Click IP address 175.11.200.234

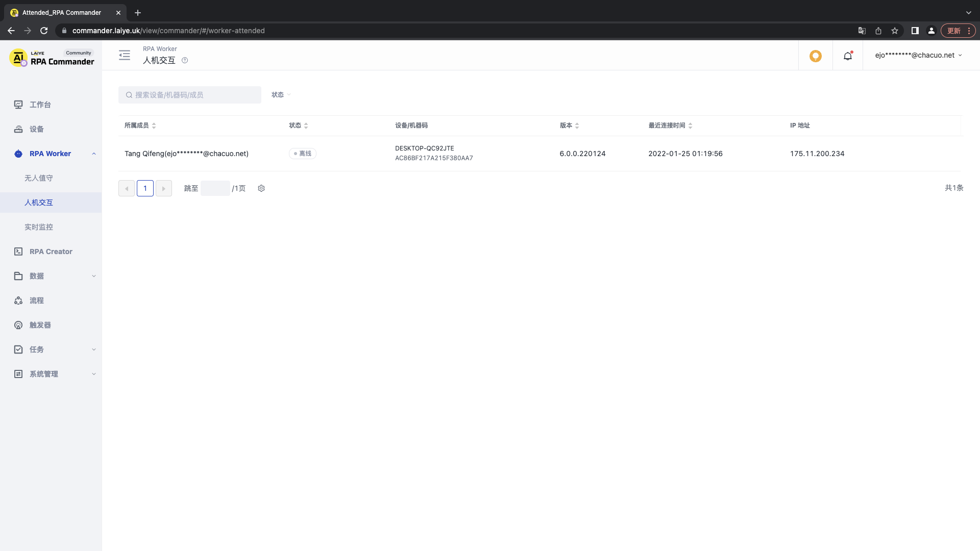tap(817, 154)
